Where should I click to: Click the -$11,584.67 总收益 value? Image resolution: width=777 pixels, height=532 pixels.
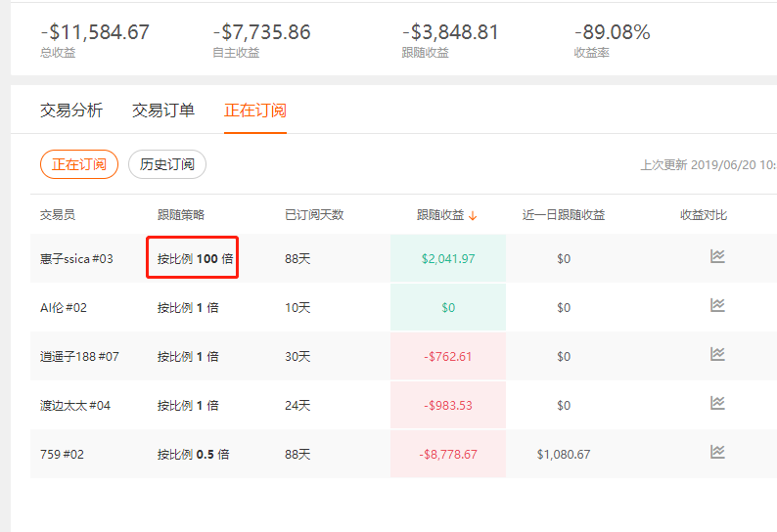click(95, 32)
